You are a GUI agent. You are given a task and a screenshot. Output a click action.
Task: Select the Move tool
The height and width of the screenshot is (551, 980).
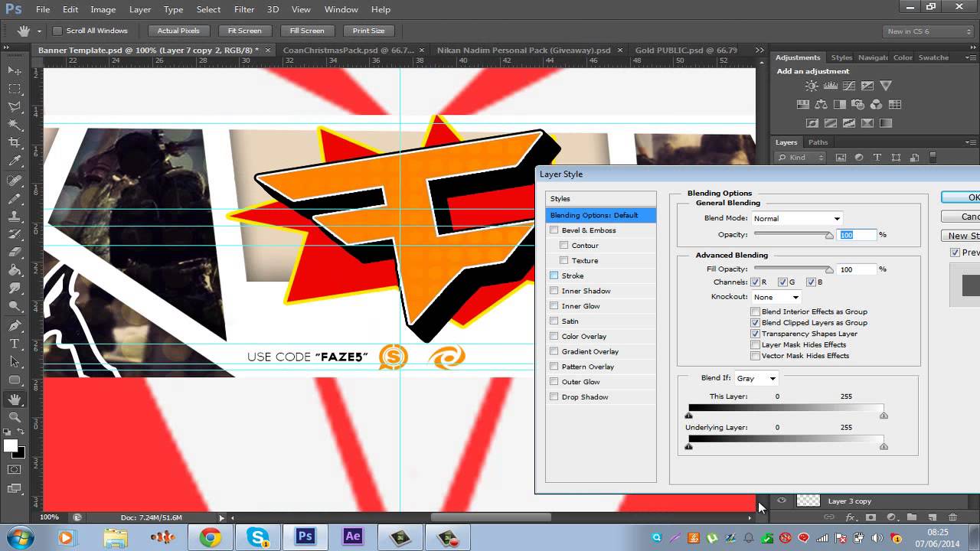pyautogui.click(x=15, y=70)
